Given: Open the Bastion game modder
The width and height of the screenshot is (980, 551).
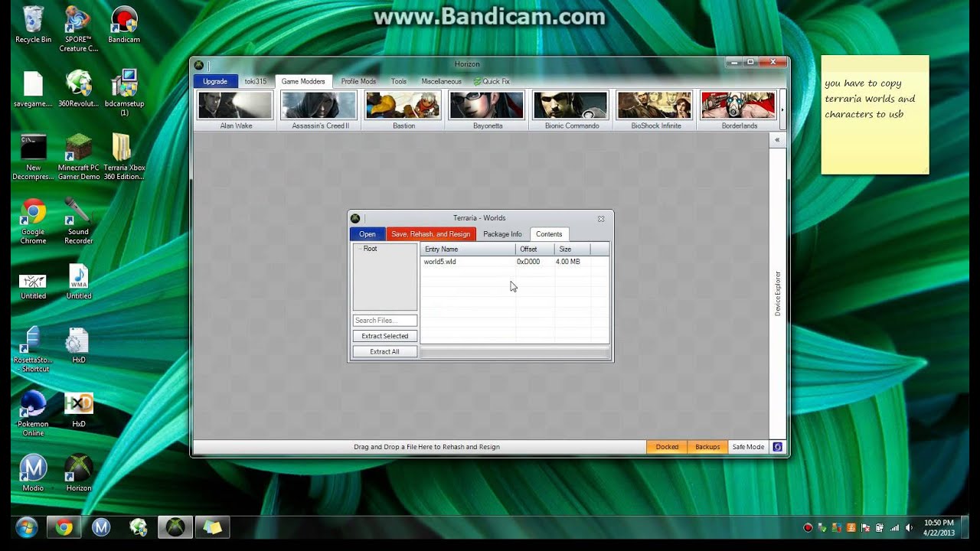Looking at the screenshot, I should [403, 110].
